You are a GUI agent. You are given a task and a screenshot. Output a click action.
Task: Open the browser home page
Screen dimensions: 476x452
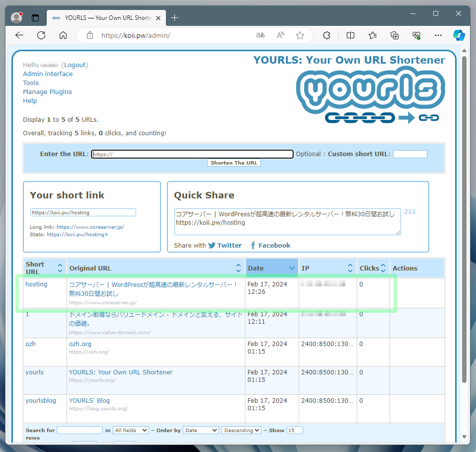tap(63, 35)
